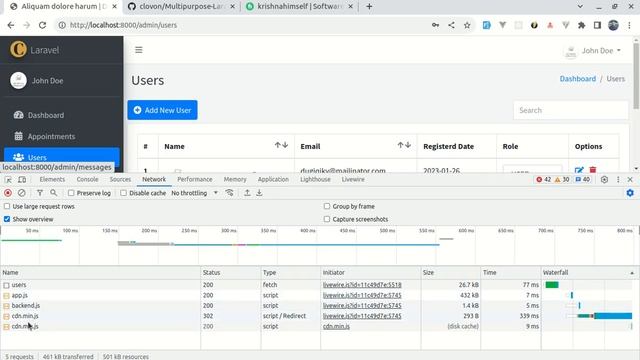Open the browser extensions puzzle icon

click(581, 25)
